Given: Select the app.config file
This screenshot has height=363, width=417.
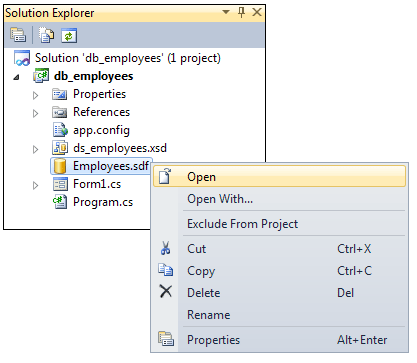Looking at the screenshot, I should 101,130.
